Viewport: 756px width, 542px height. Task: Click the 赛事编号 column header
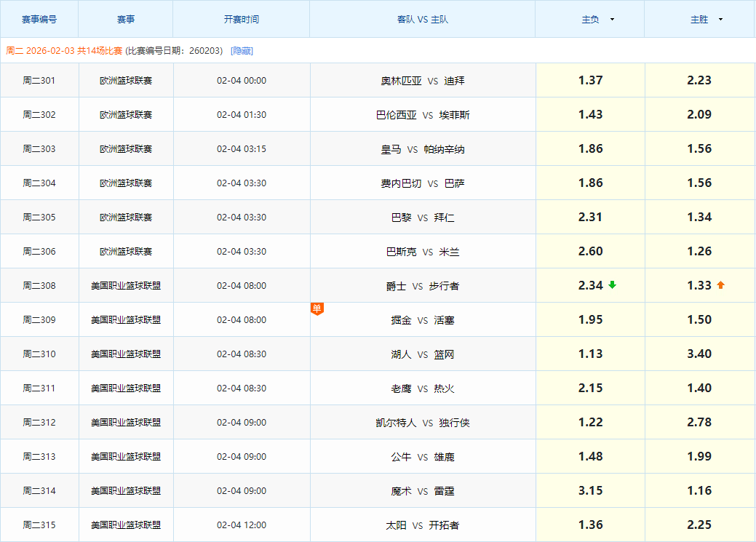39,20
